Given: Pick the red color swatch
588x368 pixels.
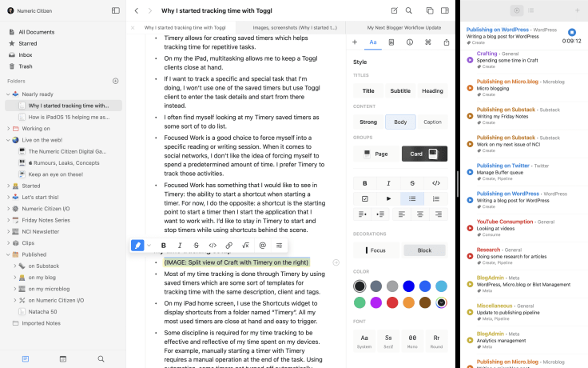Looking at the screenshot, I should pyautogui.click(x=392, y=302).
